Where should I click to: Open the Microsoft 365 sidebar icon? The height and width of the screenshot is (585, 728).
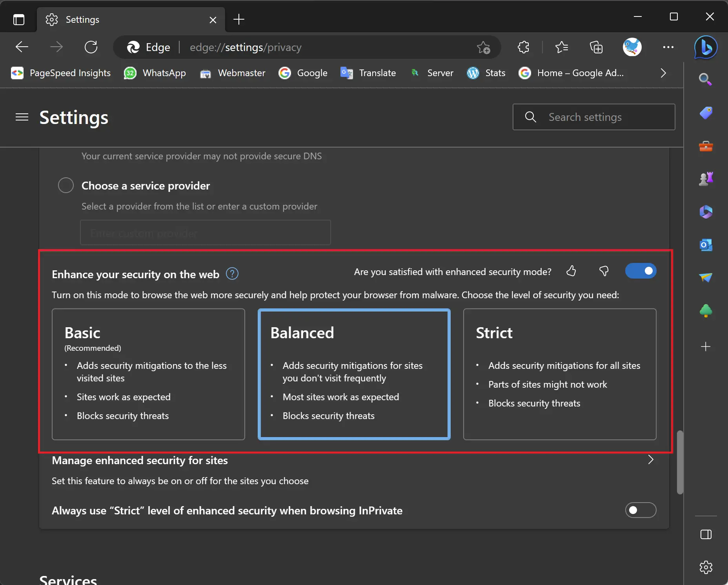(x=706, y=212)
